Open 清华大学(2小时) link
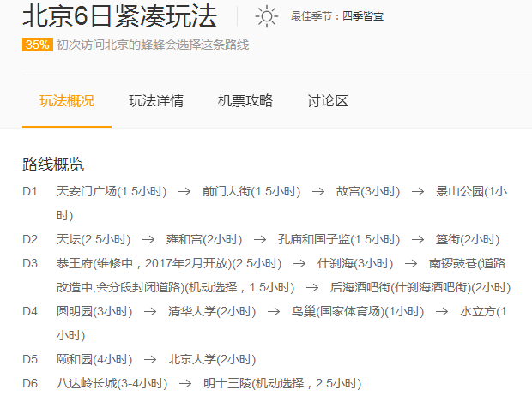 click(x=212, y=312)
